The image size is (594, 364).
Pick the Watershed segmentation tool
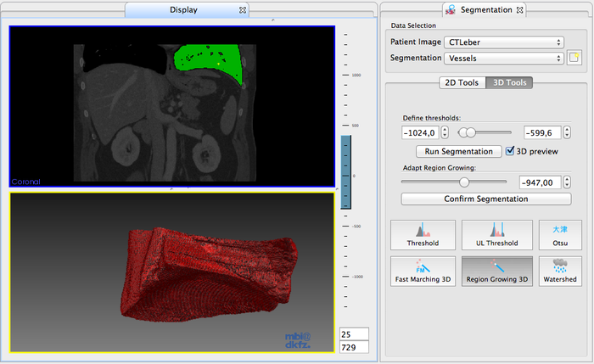click(x=560, y=271)
